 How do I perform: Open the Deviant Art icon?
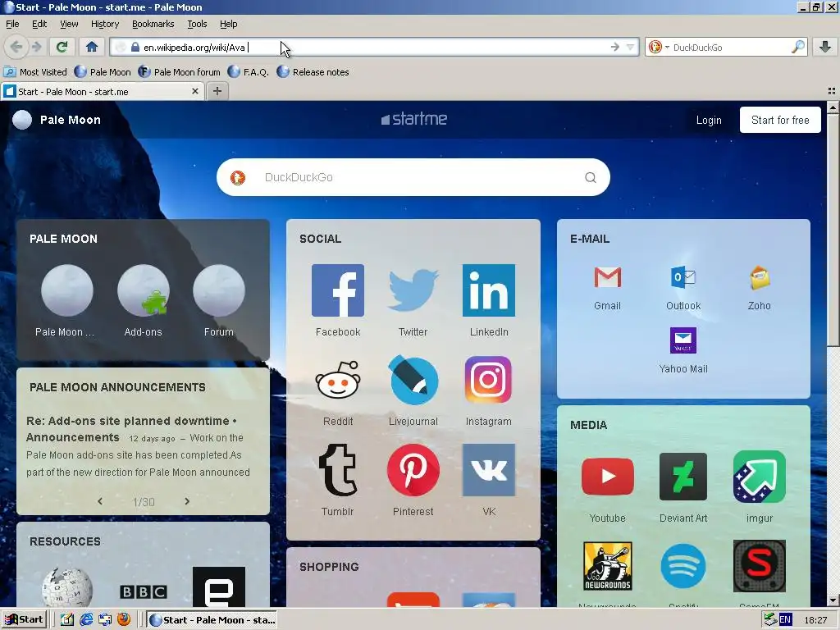tap(683, 477)
